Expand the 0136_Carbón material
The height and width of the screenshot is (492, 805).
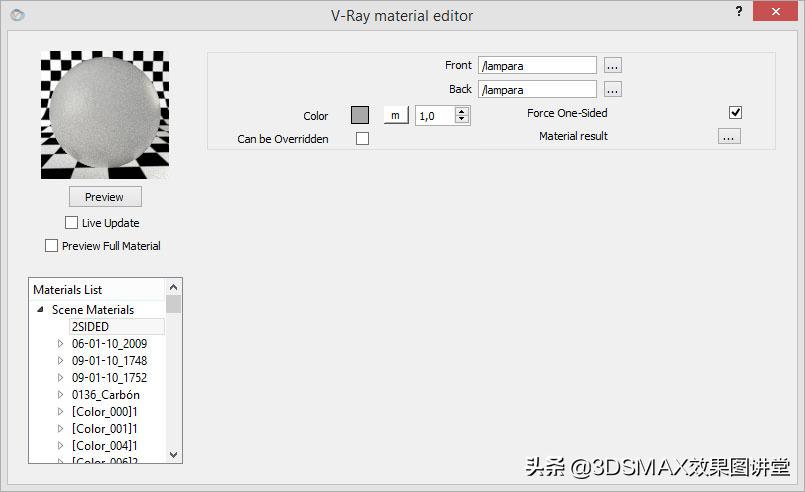tap(61, 394)
